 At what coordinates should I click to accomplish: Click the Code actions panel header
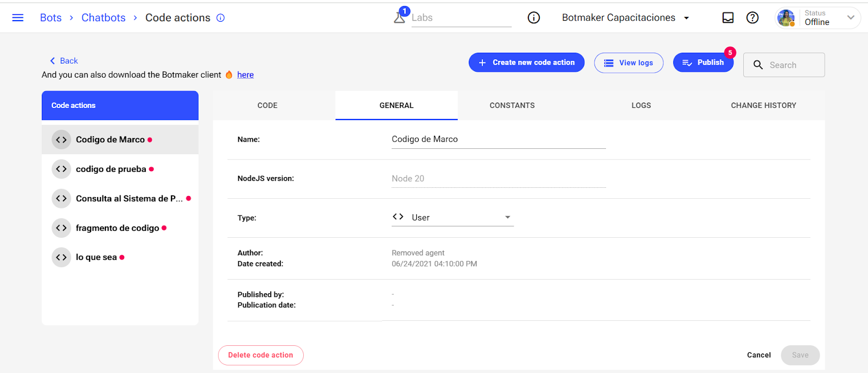120,105
